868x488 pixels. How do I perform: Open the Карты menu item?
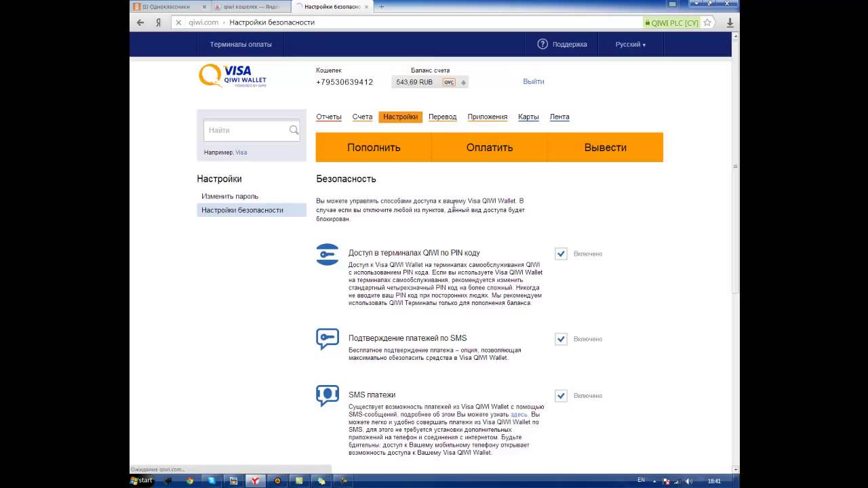[x=528, y=117]
